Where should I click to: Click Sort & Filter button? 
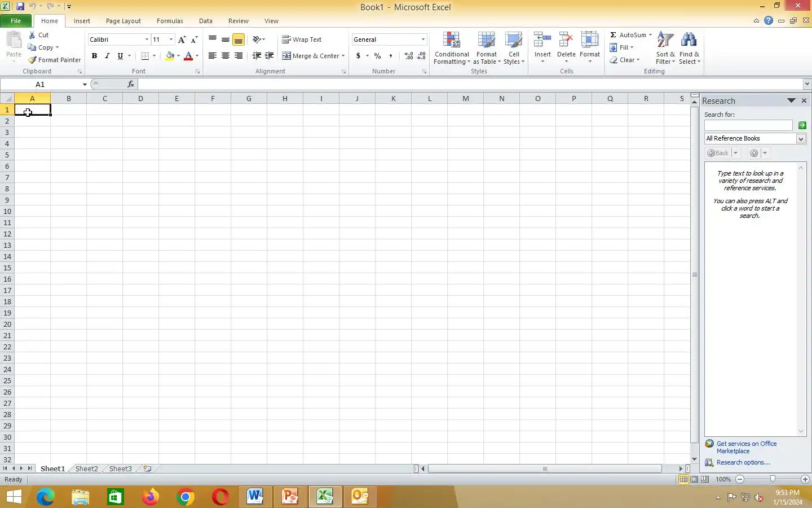[665, 49]
